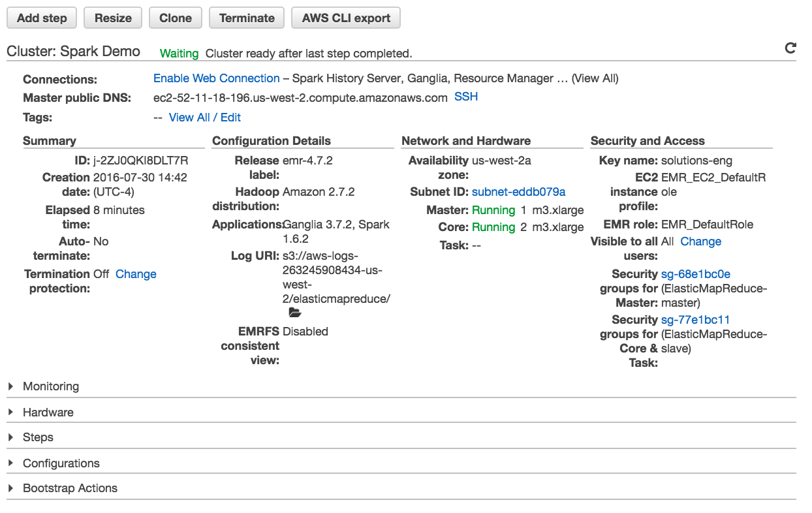
Task: Click View All / Edit tags link
Action: pos(205,117)
